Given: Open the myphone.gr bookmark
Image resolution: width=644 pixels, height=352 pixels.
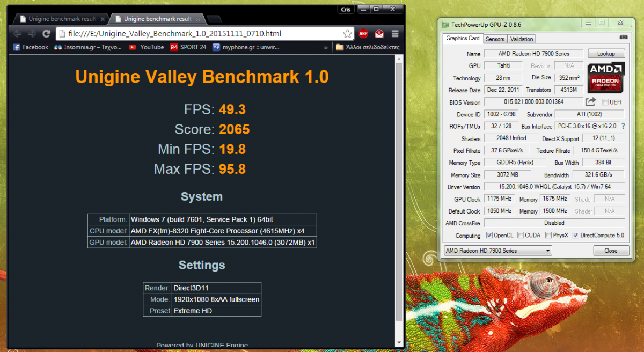Looking at the screenshot, I should [246, 47].
